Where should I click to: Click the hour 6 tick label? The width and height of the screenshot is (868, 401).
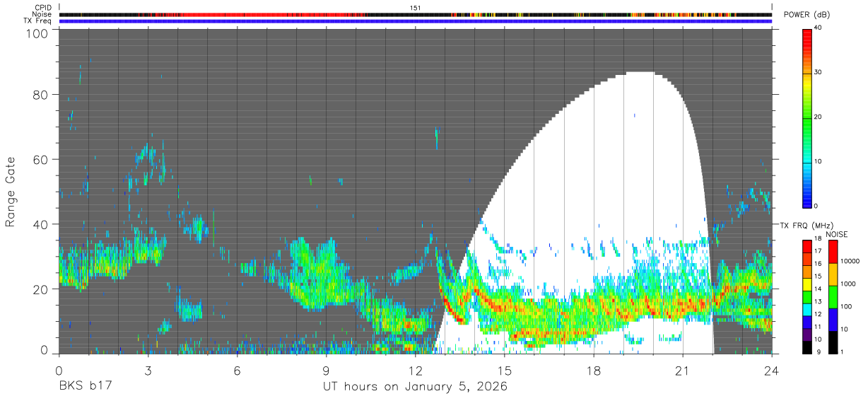click(237, 371)
